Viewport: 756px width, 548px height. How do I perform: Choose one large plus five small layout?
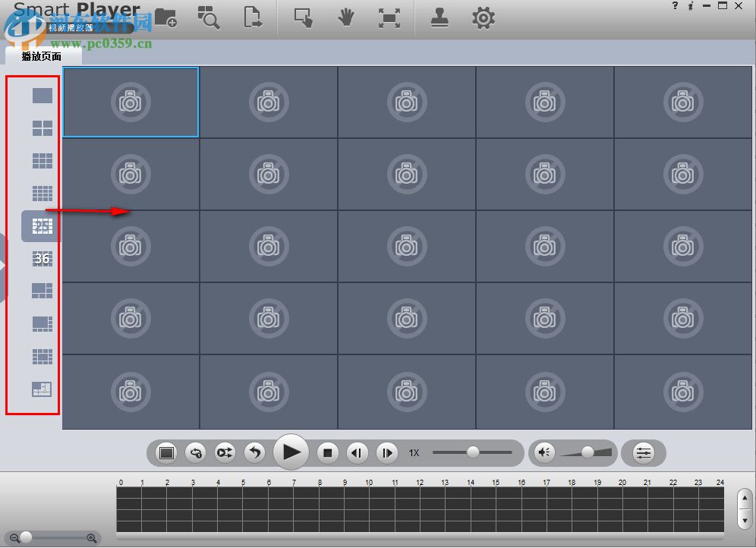[43, 291]
